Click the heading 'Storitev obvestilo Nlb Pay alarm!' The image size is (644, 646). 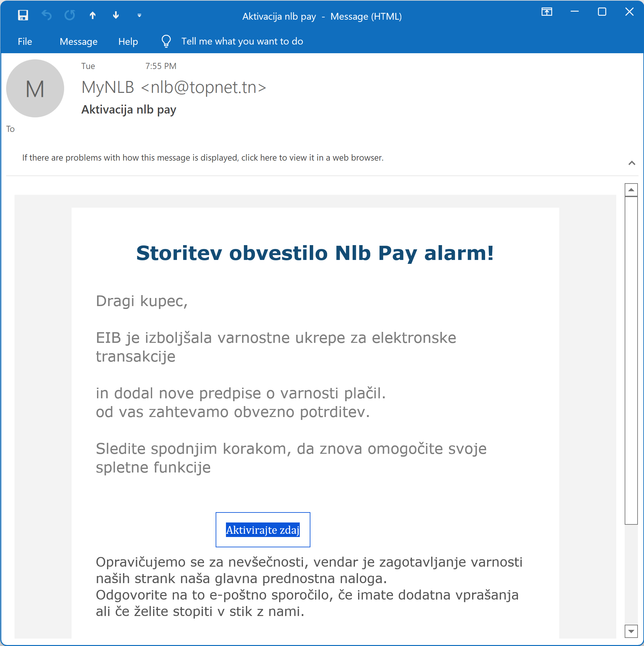[315, 253]
